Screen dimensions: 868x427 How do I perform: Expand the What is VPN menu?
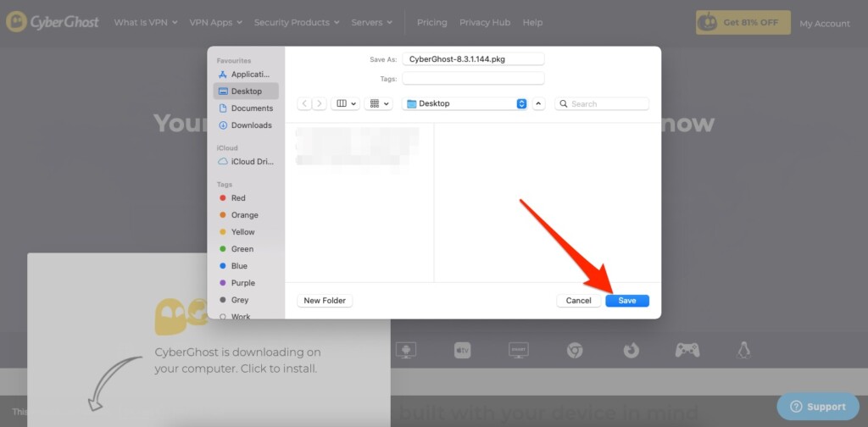coord(146,23)
